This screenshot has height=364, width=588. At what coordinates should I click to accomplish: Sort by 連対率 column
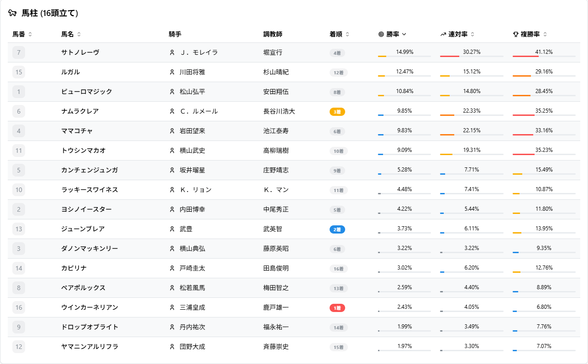click(457, 34)
